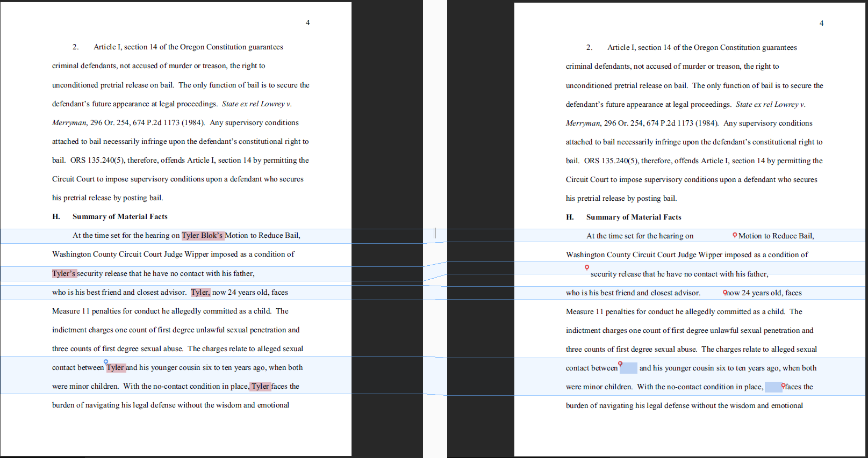Image resolution: width=868 pixels, height=458 pixels.
Task: Select the highlighted "Tyler," before "now 24 years old"
Action: click(x=200, y=293)
